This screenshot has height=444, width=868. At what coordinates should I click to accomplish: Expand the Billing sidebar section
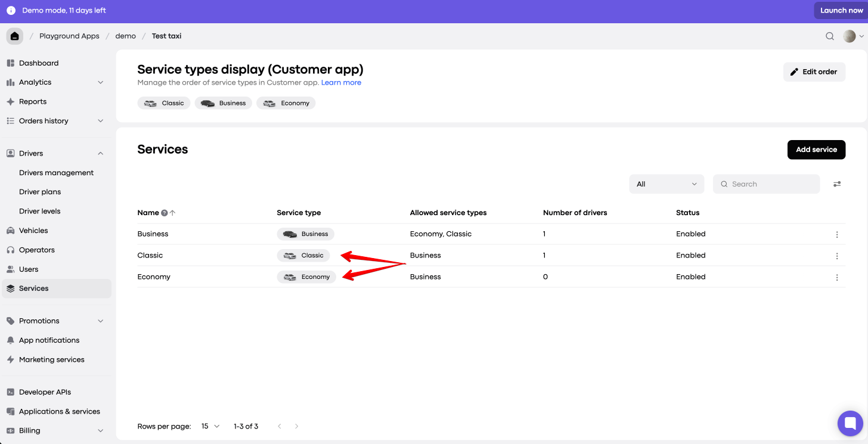[101, 430]
